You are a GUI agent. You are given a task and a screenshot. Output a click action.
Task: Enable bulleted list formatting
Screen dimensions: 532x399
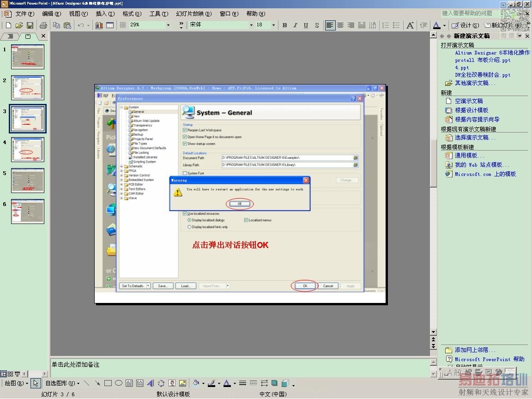tap(396, 25)
